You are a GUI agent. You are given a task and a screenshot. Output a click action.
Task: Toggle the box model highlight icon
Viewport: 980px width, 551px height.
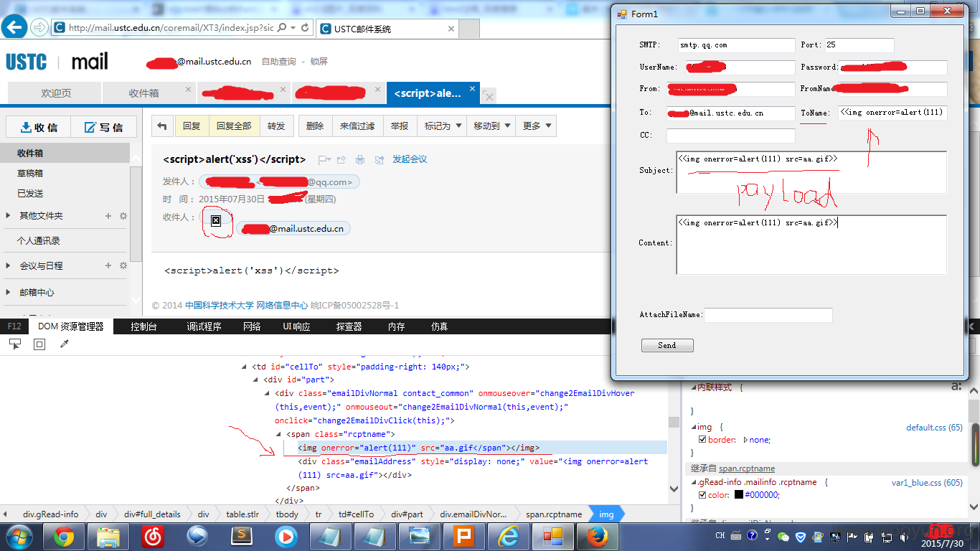39,344
